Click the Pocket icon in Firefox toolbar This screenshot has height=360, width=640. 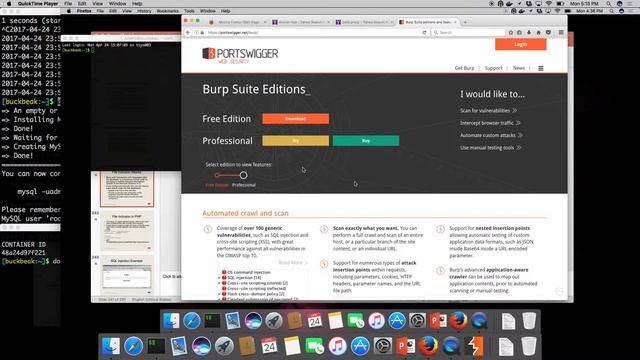[x=548, y=33]
